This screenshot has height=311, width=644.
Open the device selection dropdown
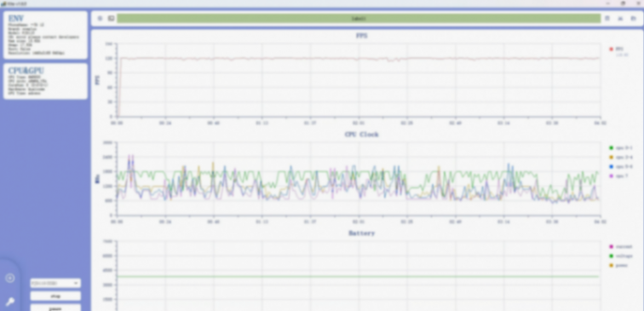(x=55, y=283)
